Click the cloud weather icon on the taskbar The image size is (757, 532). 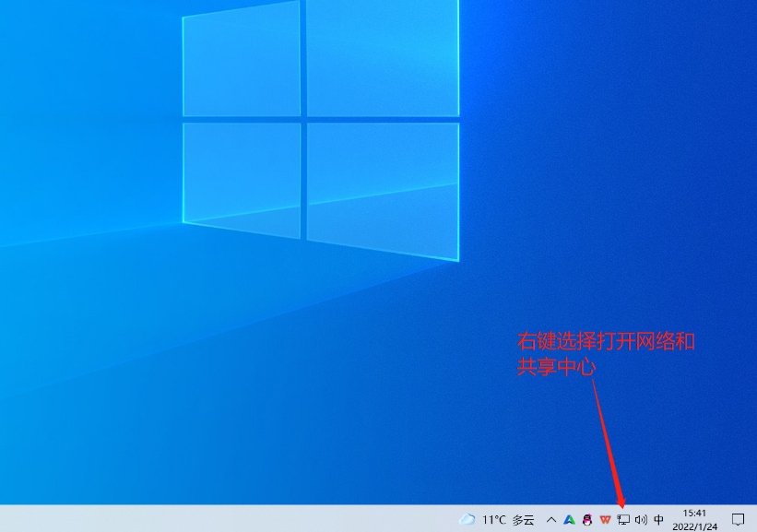click(467, 520)
